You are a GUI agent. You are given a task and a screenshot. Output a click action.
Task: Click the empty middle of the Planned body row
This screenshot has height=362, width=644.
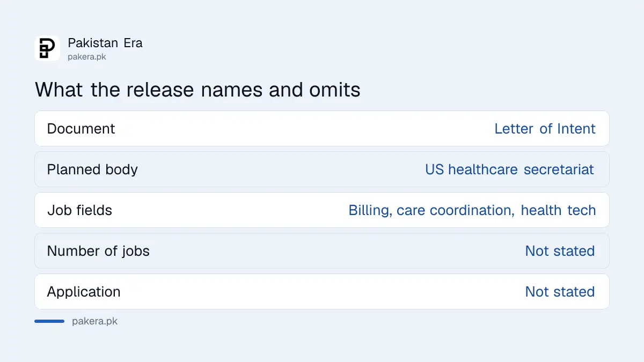click(281, 169)
